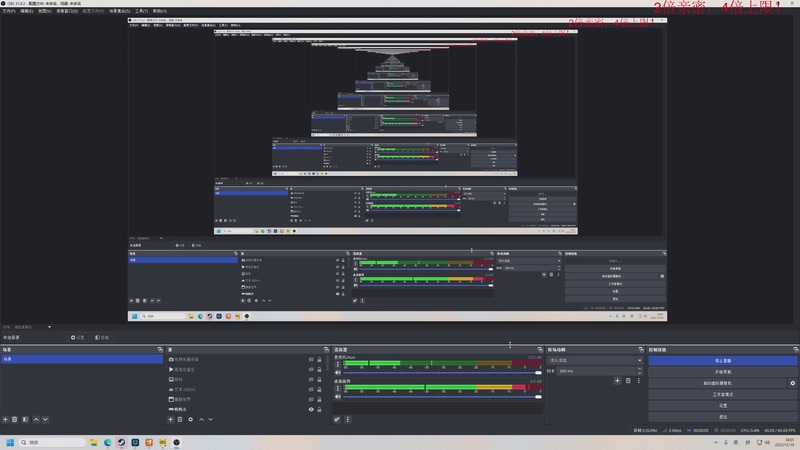The image size is (800, 450).
Task: Open virtual camera settings gear icon
Action: pyautogui.click(x=792, y=383)
